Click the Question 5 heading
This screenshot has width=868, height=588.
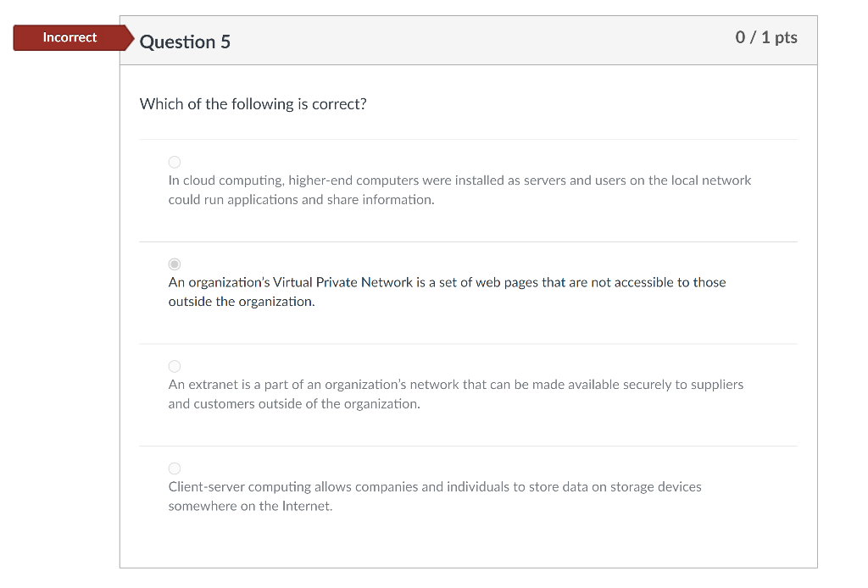click(x=186, y=42)
